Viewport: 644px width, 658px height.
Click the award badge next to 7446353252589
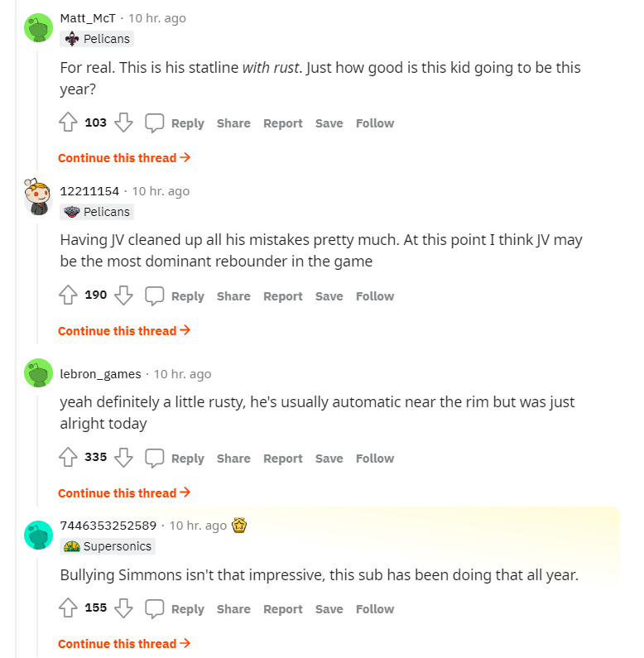tap(240, 526)
